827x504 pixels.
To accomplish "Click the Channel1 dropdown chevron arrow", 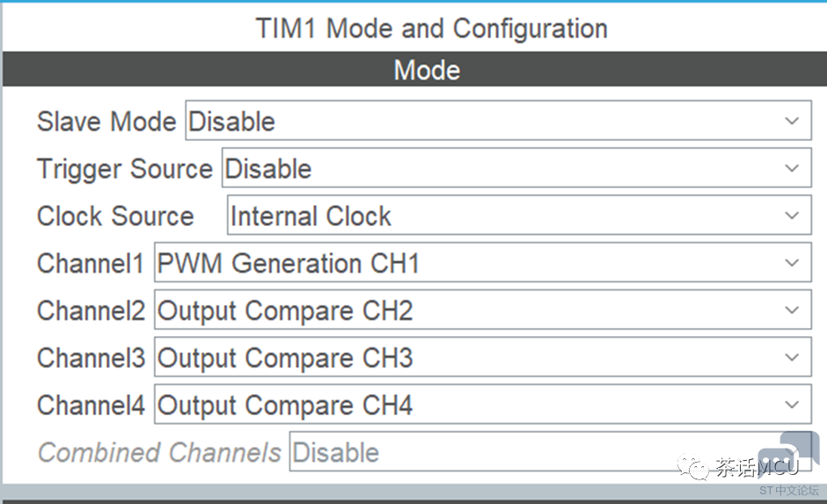I will click(791, 262).
